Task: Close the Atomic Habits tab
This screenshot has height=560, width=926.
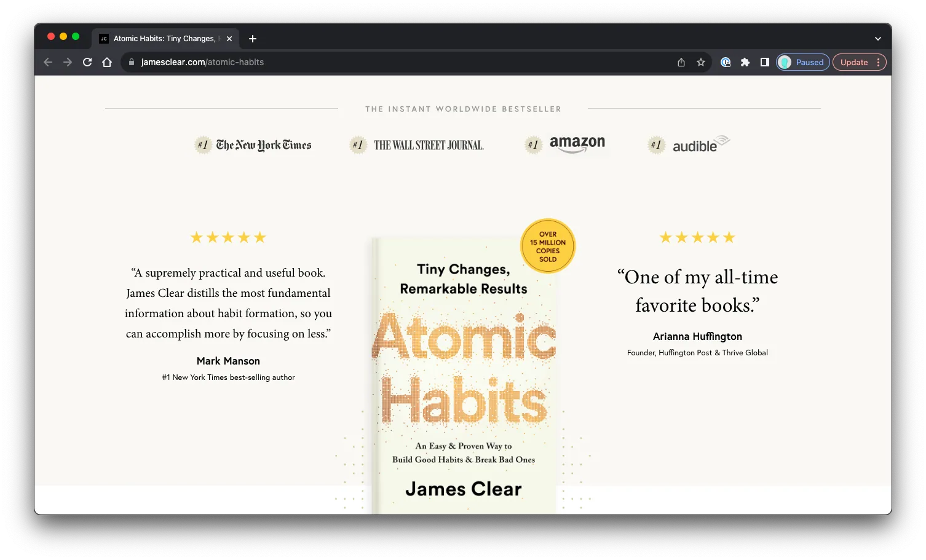Action: coord(229,39)
